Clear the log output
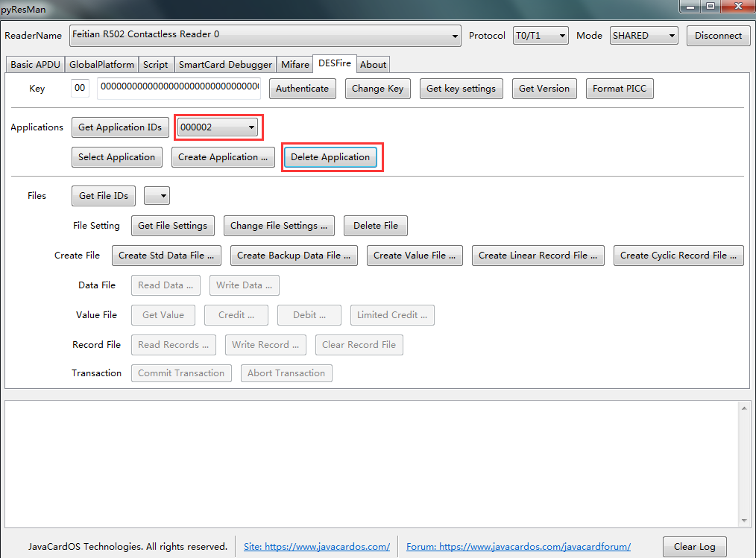The height and width of the screenshot is (558, 756). (694, 546)
